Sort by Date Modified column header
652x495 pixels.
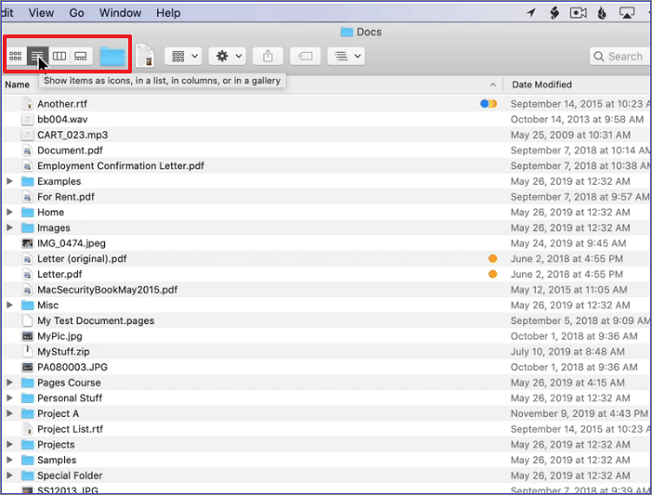coord(541,84)
